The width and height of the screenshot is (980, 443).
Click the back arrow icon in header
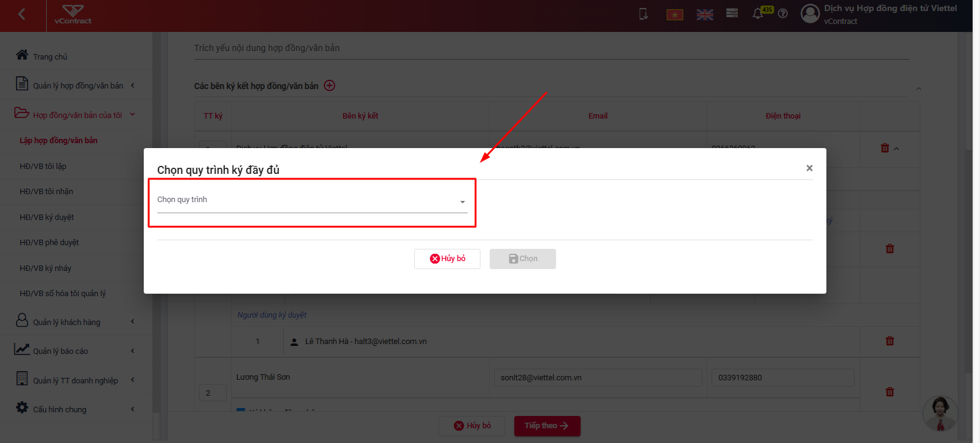click(22, 14)
